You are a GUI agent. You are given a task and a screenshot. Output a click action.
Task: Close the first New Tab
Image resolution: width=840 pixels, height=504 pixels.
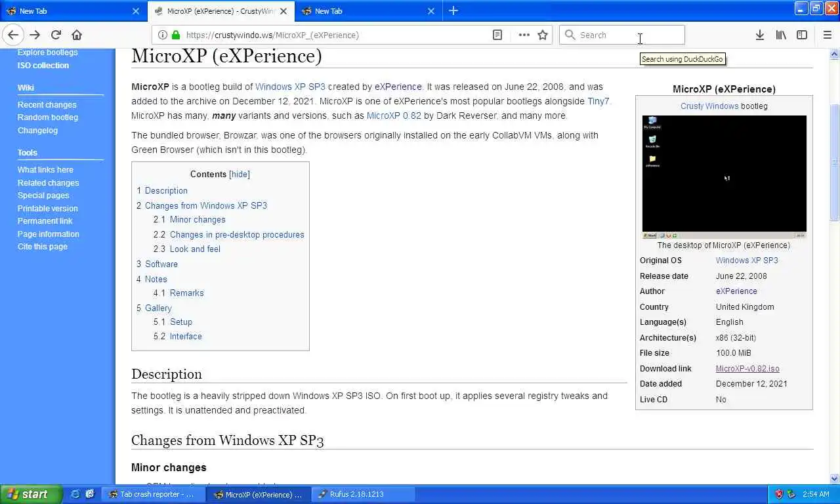(136, 11)
